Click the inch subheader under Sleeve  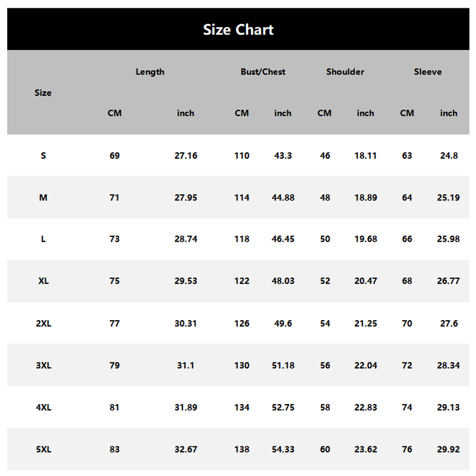pyautogui.click(x=449, y=113)
